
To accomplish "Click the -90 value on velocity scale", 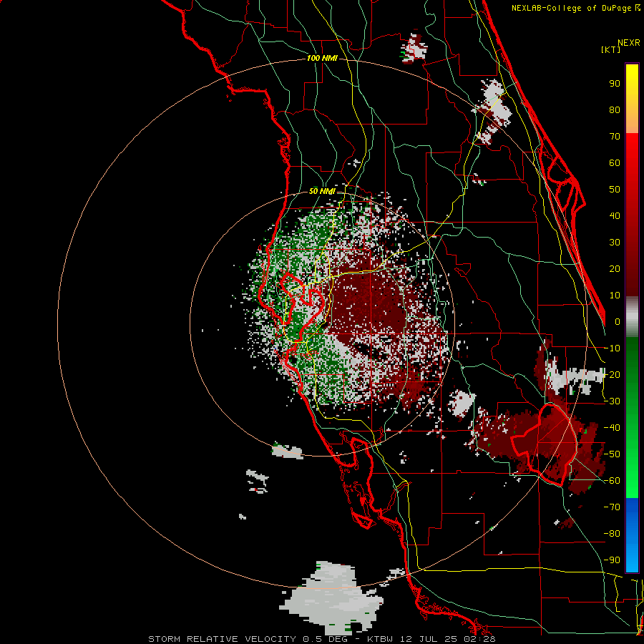I will pos(612,560).
